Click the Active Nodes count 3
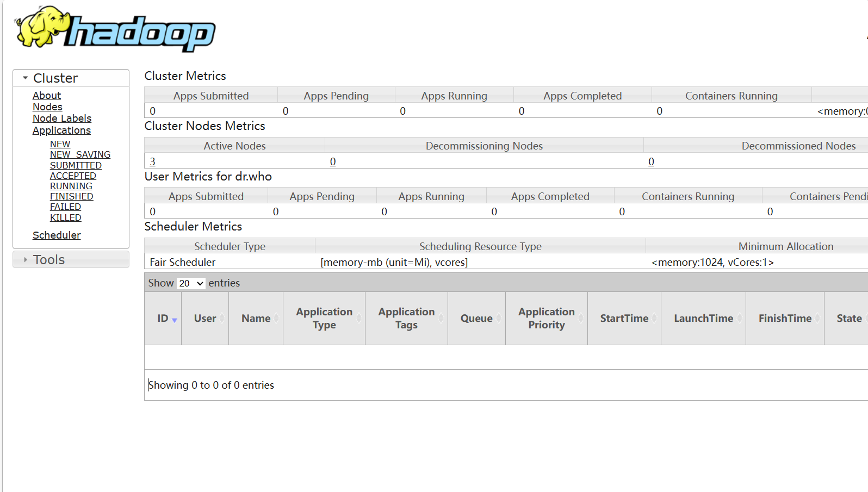 pyautogui.click(x=153, y=161)
